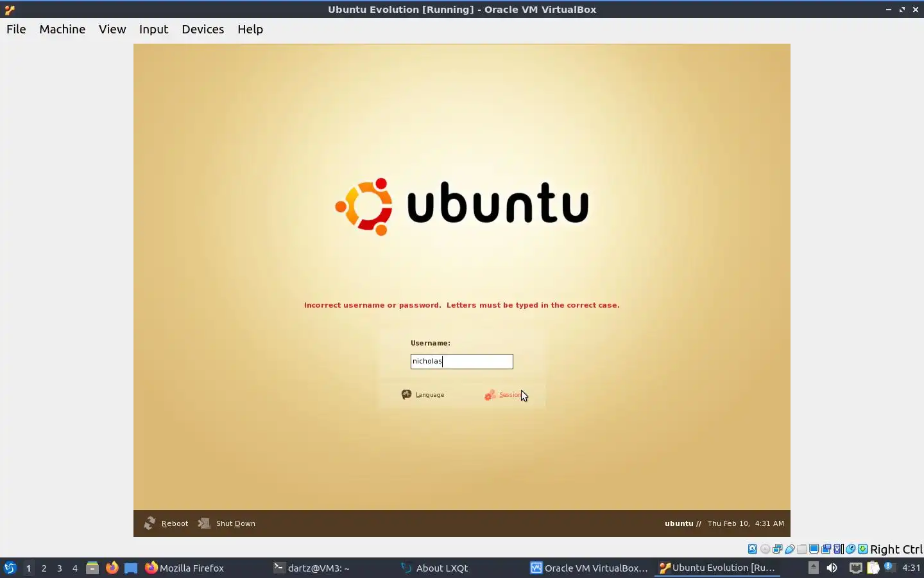The width and height of the screenshot is (924, 578).
Task: Click the virtualization CPU status icon
Action: point(838,549)
